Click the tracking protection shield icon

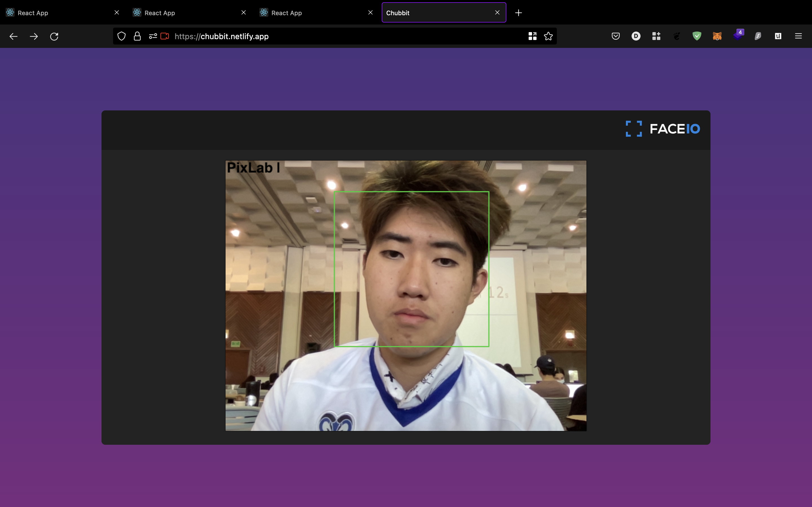coord(122,36)
